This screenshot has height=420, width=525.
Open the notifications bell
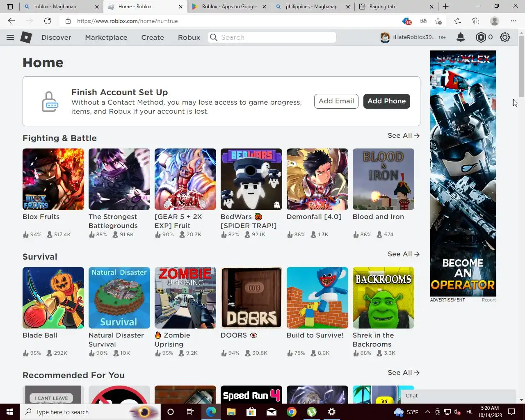click(x=461, y=37)
